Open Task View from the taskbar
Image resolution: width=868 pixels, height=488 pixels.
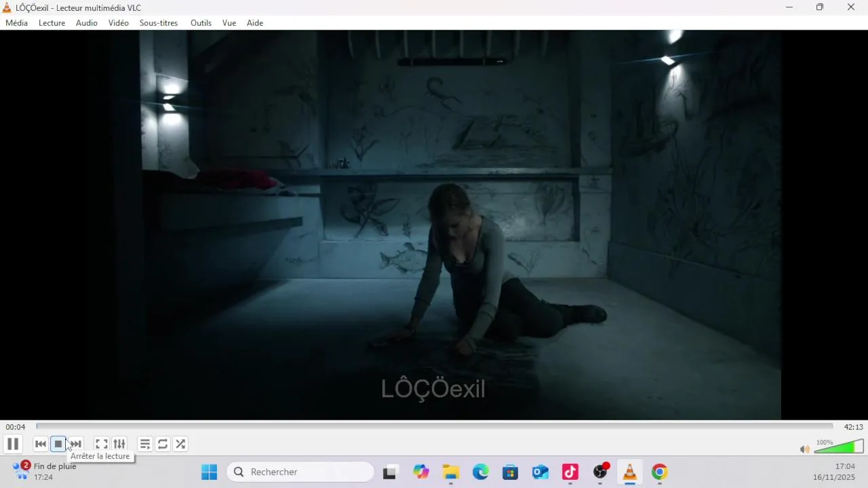click(x=390, y=472)
